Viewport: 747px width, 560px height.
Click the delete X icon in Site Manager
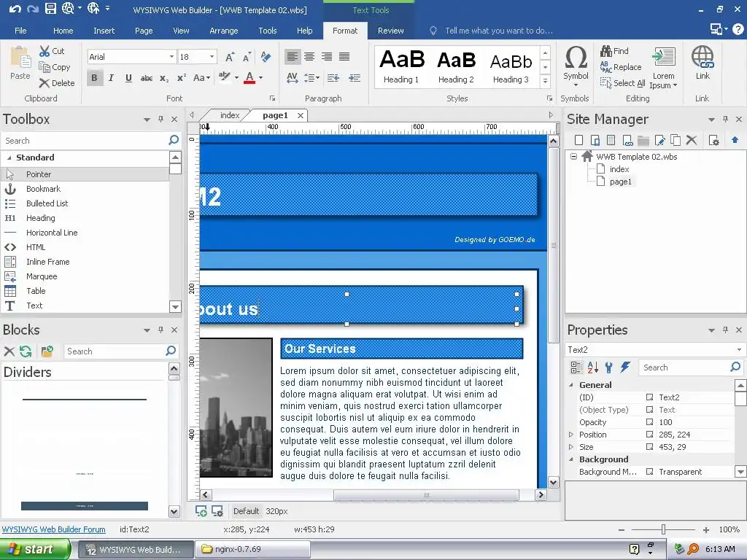(x=692, y=140)
